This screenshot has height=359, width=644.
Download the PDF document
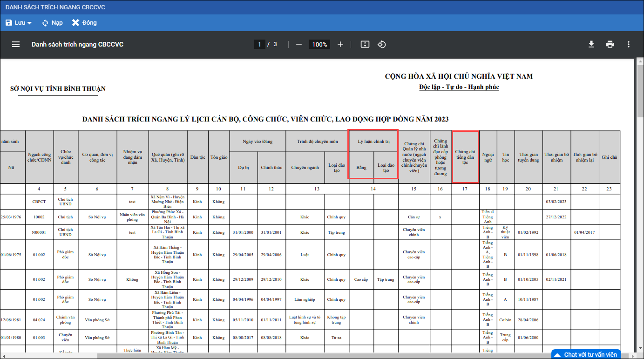591,44
